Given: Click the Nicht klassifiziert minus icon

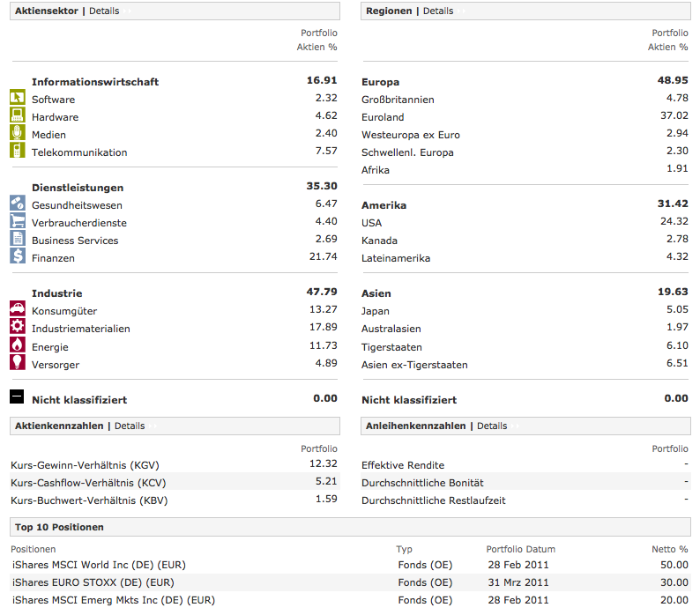Looking at the screenshot, I should click(17, 397).
